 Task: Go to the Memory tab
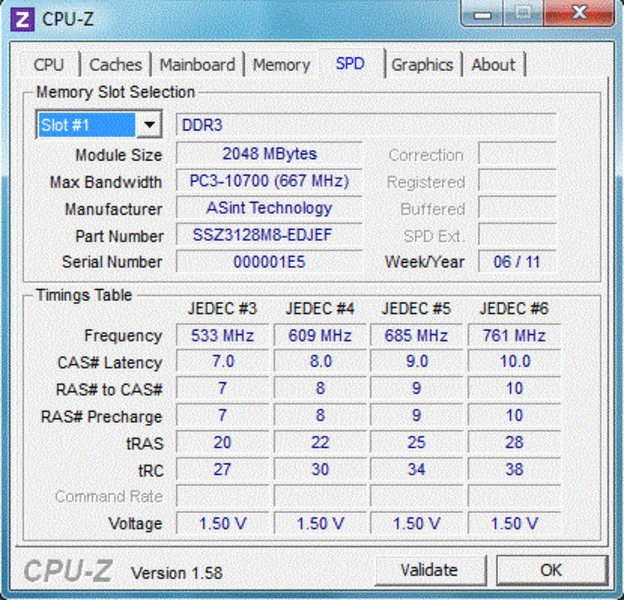(x=281, y=65)
